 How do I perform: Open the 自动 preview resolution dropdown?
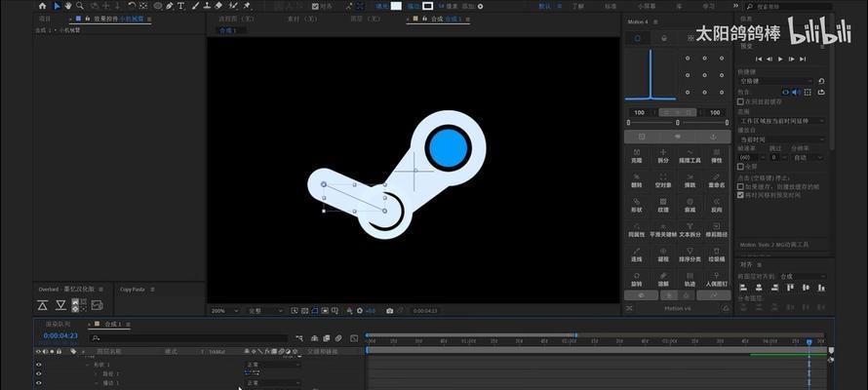click(x=809, y=158)
